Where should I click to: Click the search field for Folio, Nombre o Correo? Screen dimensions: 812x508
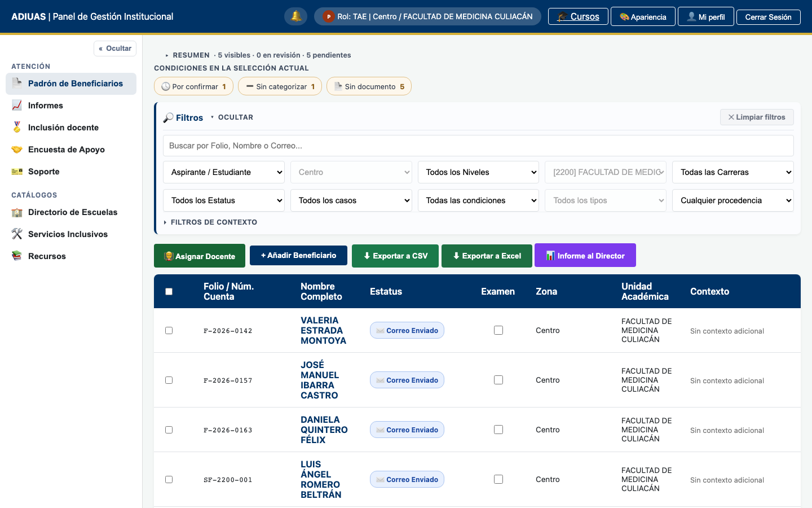tap(478, 146)
